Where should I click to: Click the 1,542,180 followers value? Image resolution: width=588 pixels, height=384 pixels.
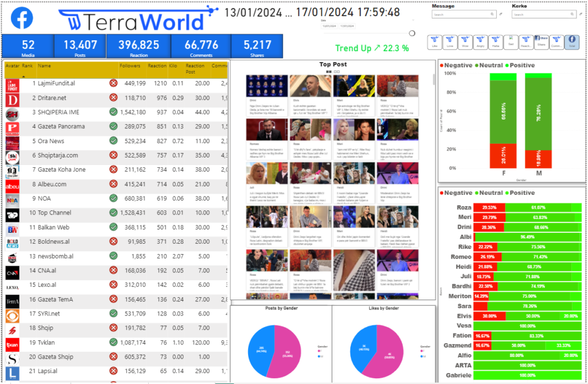pyautogui.click(x=133, y=112)
